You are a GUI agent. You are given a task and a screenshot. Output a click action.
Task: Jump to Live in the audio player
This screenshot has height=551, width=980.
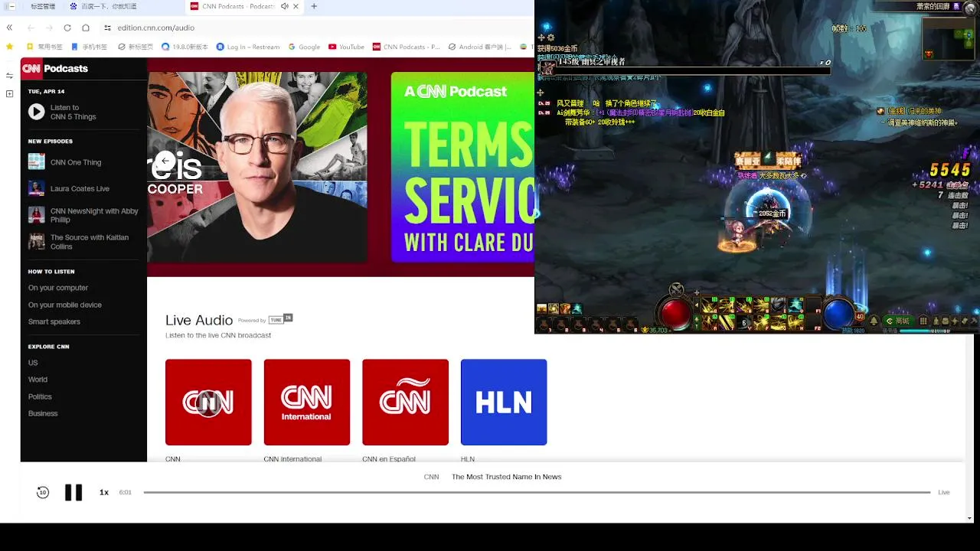[944, 493]
